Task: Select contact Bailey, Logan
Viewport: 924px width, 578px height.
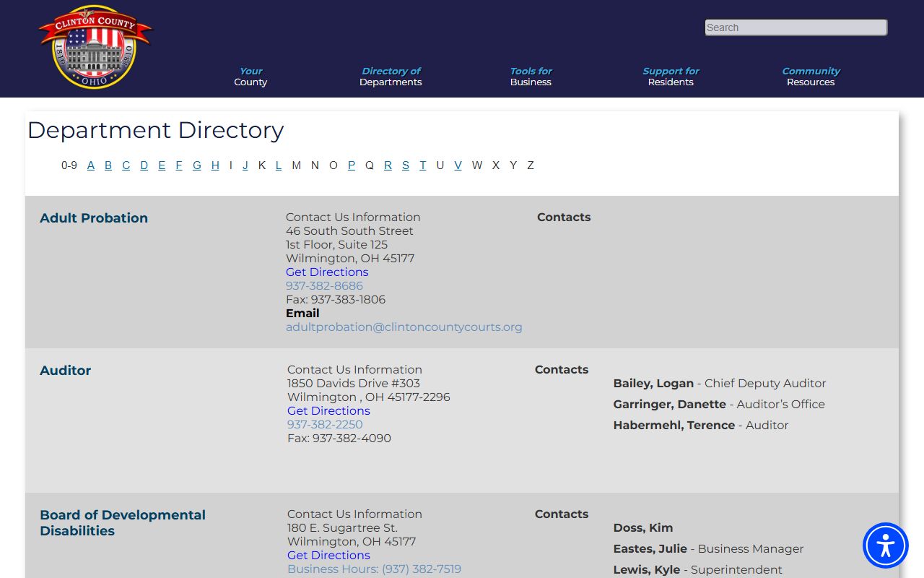Action: tap(653, 384)
